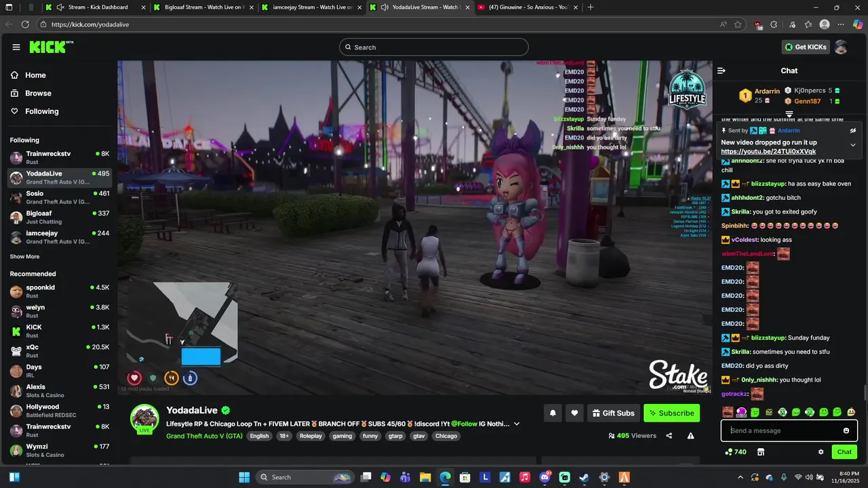
Task: Open Alexis Slots & Casino channel
Action: click(60, 390)
